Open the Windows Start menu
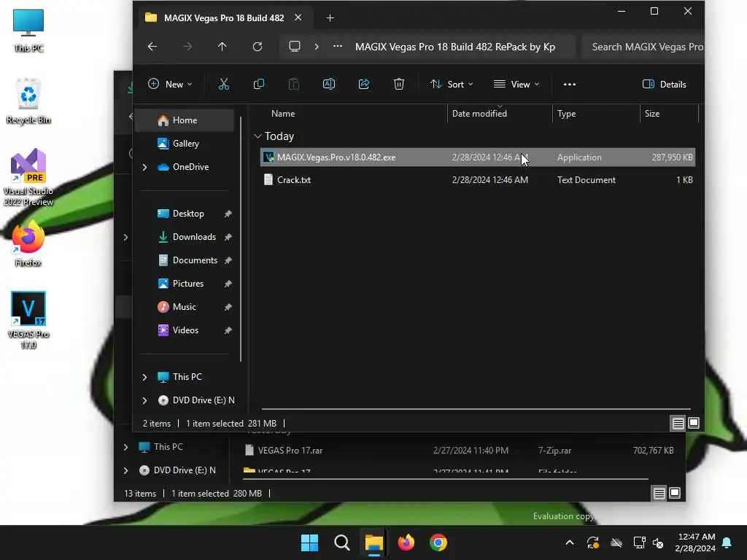 [309, 542]
